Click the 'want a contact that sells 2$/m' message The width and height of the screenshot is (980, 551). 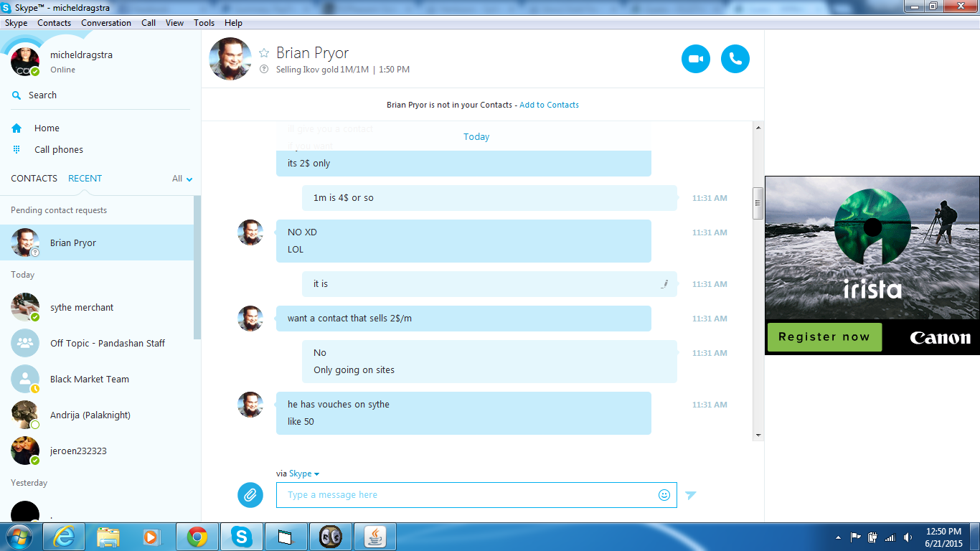(x=463, y=319)
